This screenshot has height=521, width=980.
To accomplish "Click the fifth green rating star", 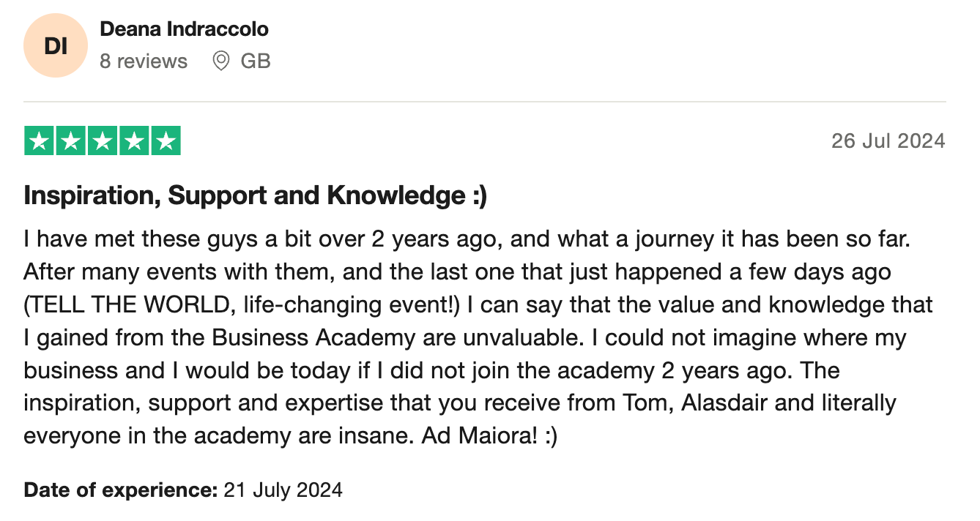I will [166, 141].
